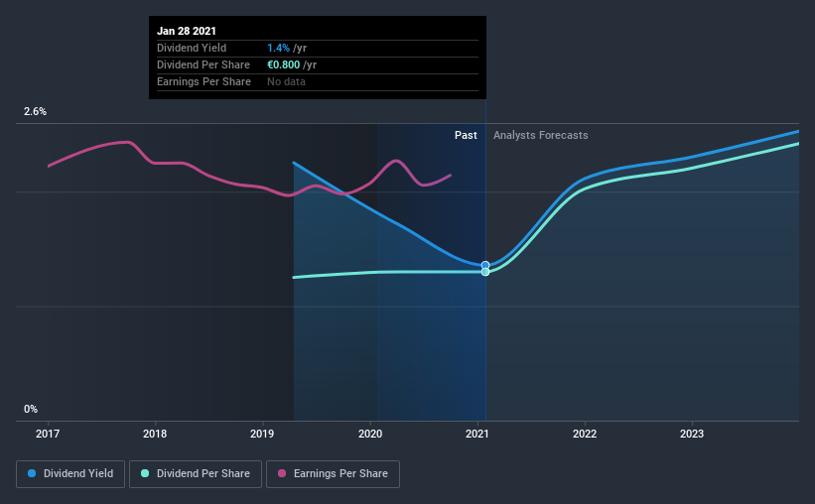Screen dimensions: 815x504
Task: Click the Jan 28 2021 tooltip date
Action: click(x=187, y=31)
